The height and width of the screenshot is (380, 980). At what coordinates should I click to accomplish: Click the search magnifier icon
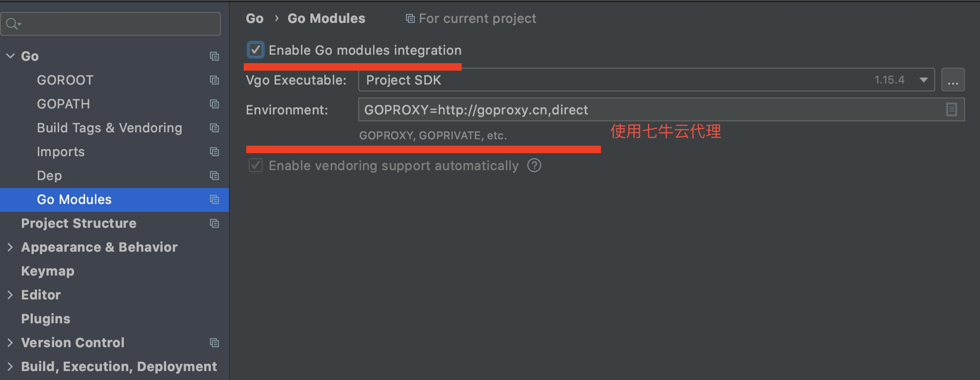[13, 23]
